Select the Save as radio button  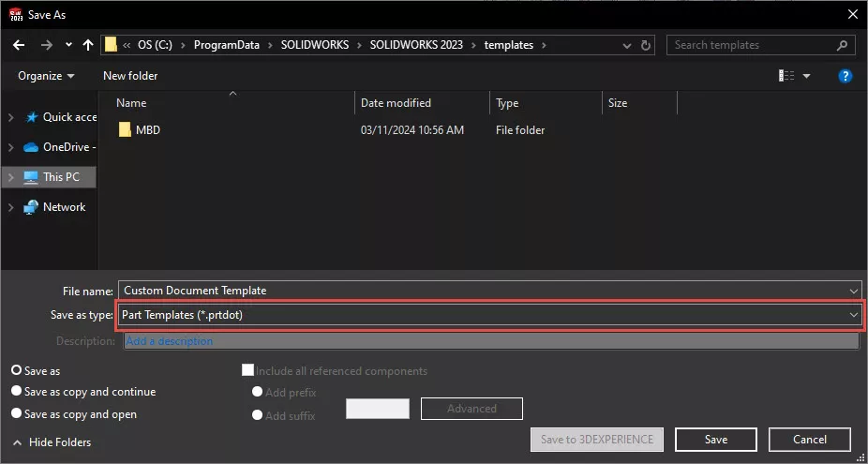pos(17,370)
